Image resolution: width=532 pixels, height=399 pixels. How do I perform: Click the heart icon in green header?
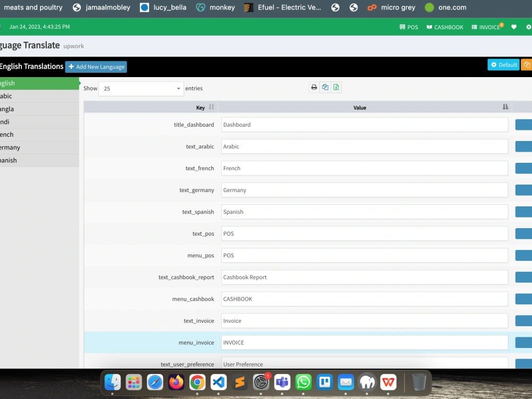514,27
